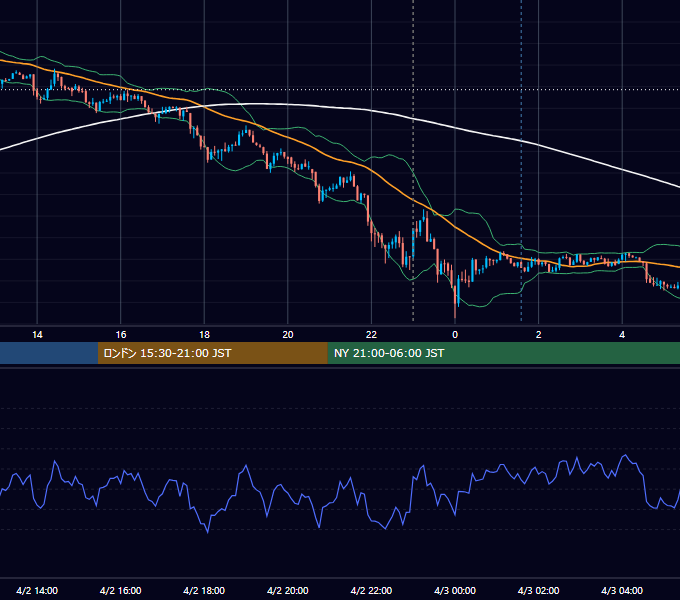Viewport: 680px width, 600px height.
Task: Click the 4/2 18:00 date label
Action: pyautogui.click(x=204, y=590)
